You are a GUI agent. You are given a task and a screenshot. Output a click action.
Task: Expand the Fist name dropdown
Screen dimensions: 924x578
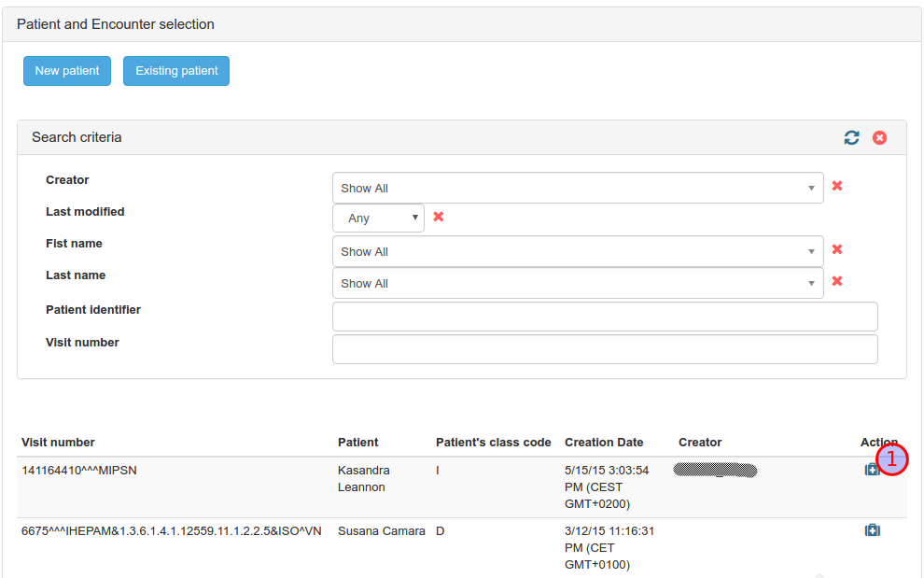tap(577, 251)
